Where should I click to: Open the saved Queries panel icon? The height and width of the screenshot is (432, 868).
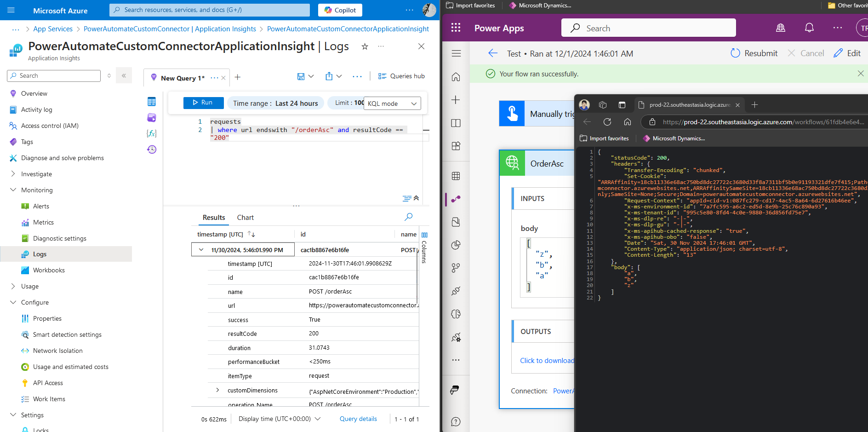(152, 118)
